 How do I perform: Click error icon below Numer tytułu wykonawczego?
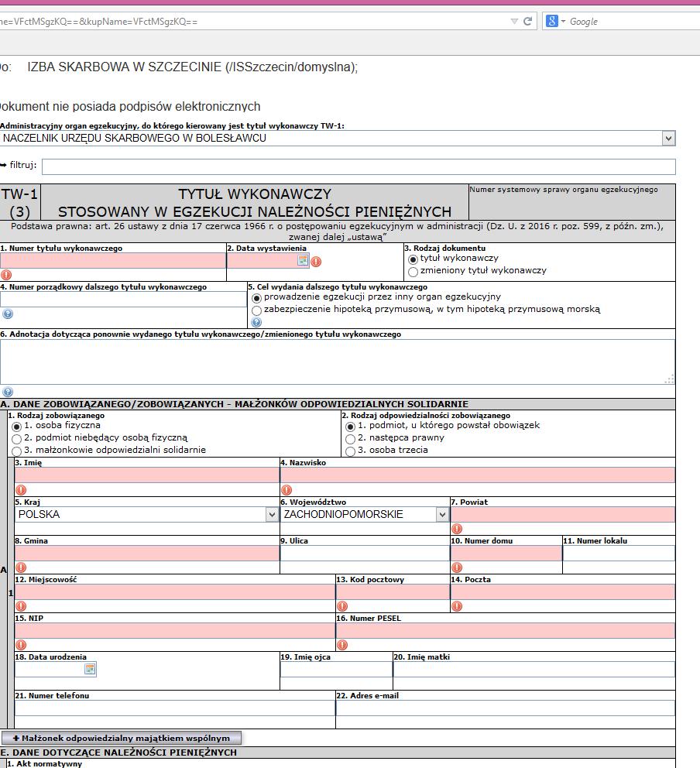pos(6,275)
